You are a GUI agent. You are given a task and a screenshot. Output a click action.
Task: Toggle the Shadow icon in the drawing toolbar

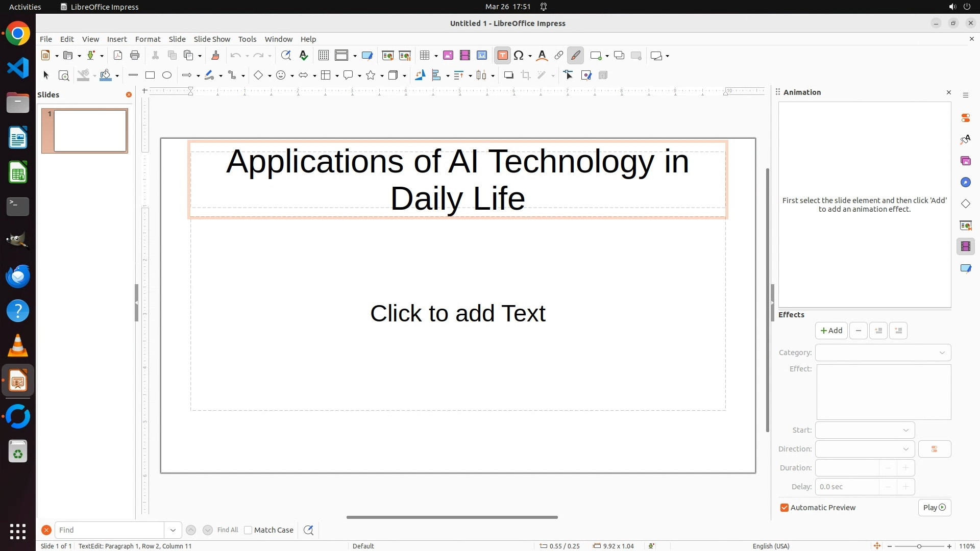[508, 76]
